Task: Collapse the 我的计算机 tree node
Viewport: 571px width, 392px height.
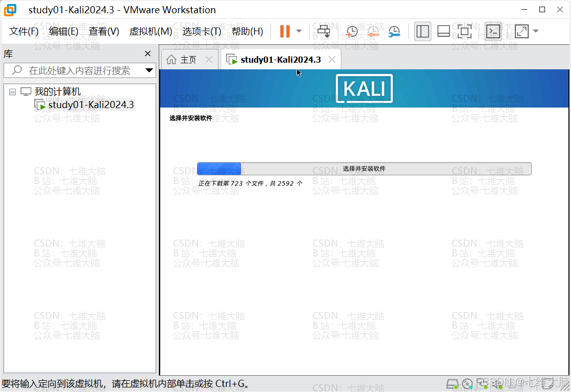Action: tap(12, 92)
